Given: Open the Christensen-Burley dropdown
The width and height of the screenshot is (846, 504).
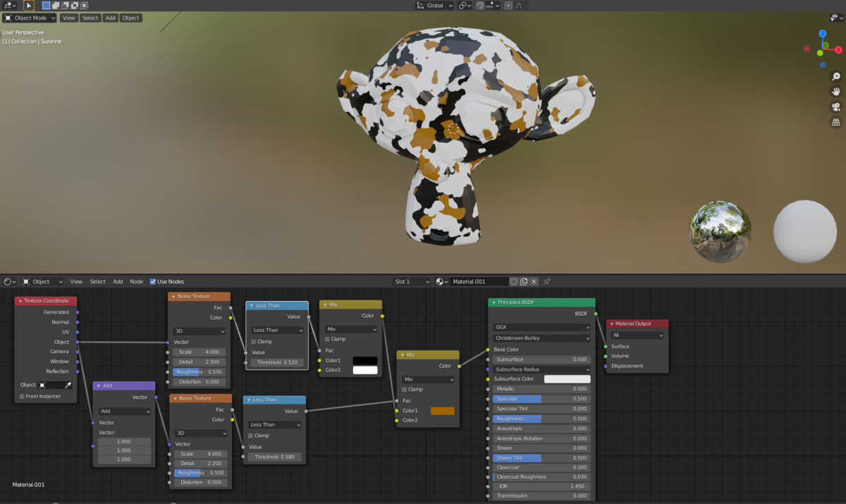Looking at the screenshot, I should tap(541, 338).
